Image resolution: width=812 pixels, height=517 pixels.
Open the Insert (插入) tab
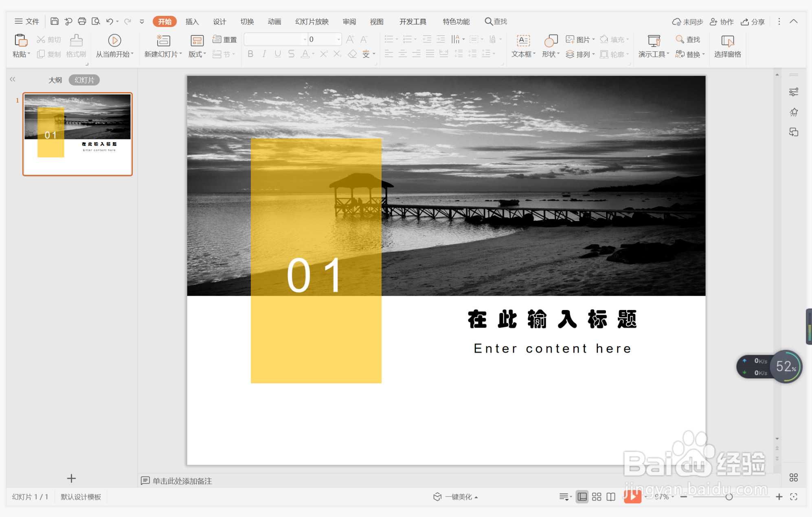(192, 22)
